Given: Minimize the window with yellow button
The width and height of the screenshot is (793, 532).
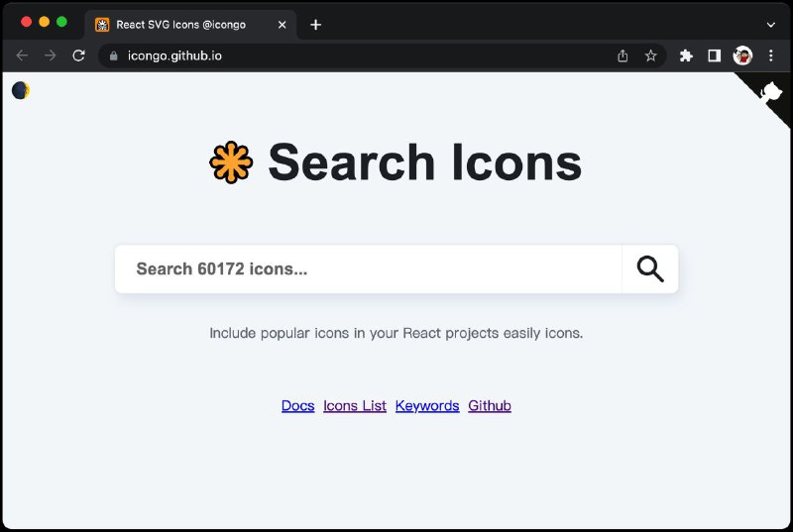Looking at the screenshot, I should 44,22.
